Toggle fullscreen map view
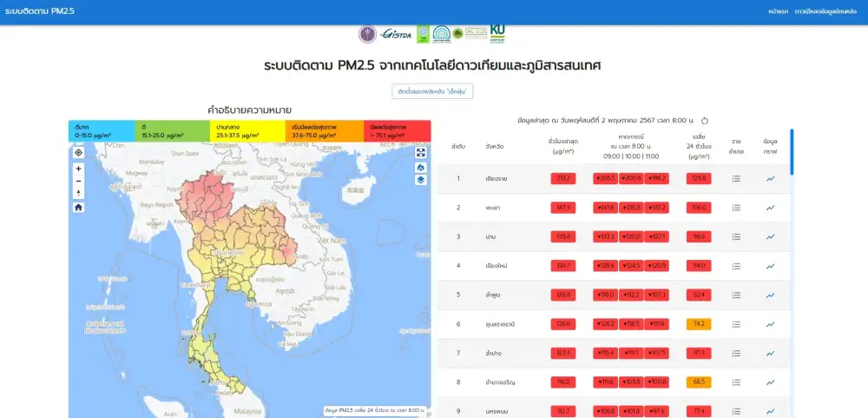Screen dimensions: 868x418 click(x=421, y=152)
